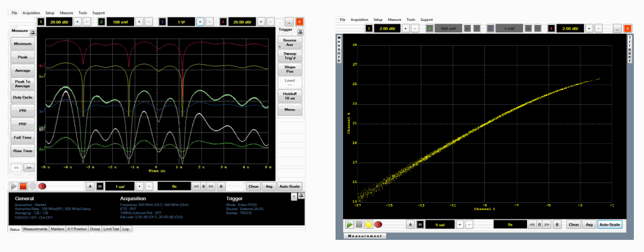Toggle marker B button in right window
The height and width of the screenshot is (252, 644).
pos(557,224)
